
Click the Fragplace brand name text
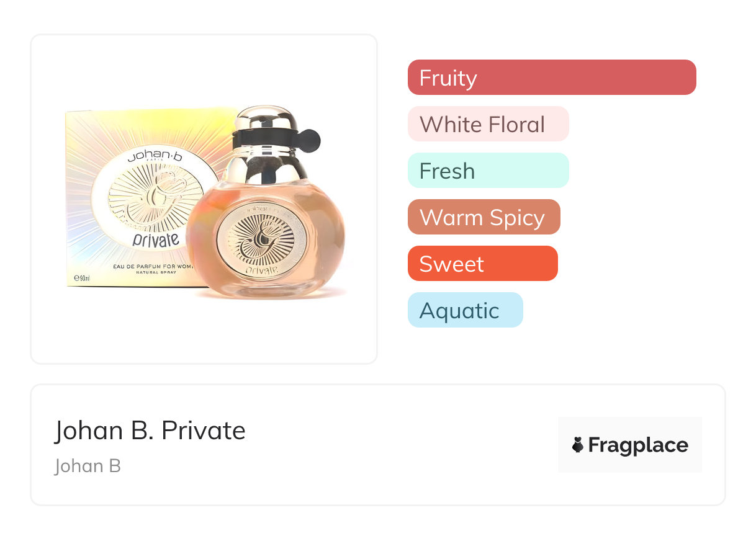[x=638, y=445]
